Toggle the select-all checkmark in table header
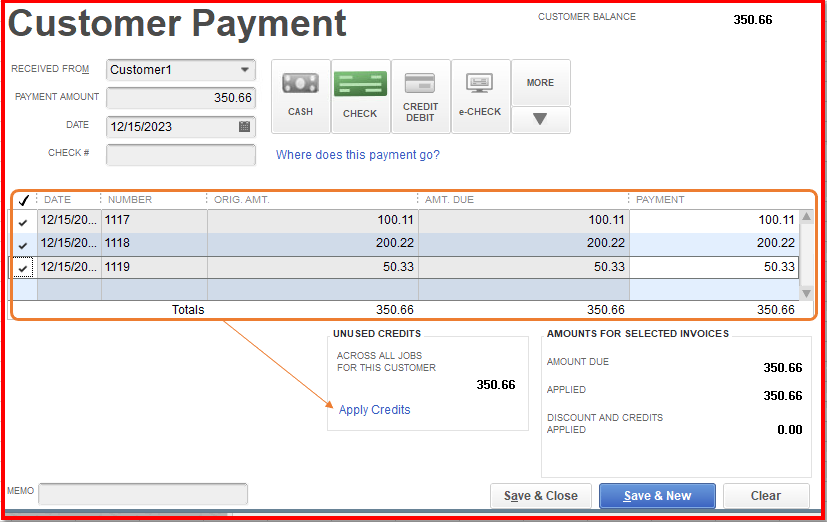 tap(24, 200)
